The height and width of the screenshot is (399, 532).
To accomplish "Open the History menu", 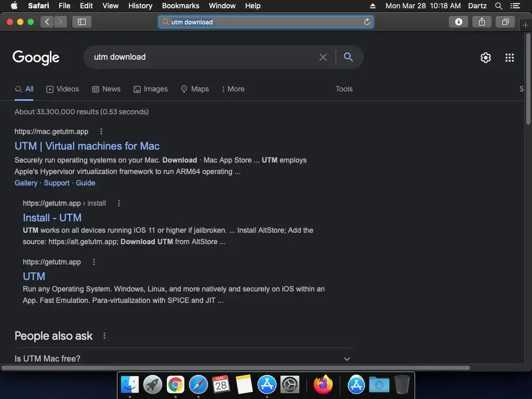I will coord(140,6).
